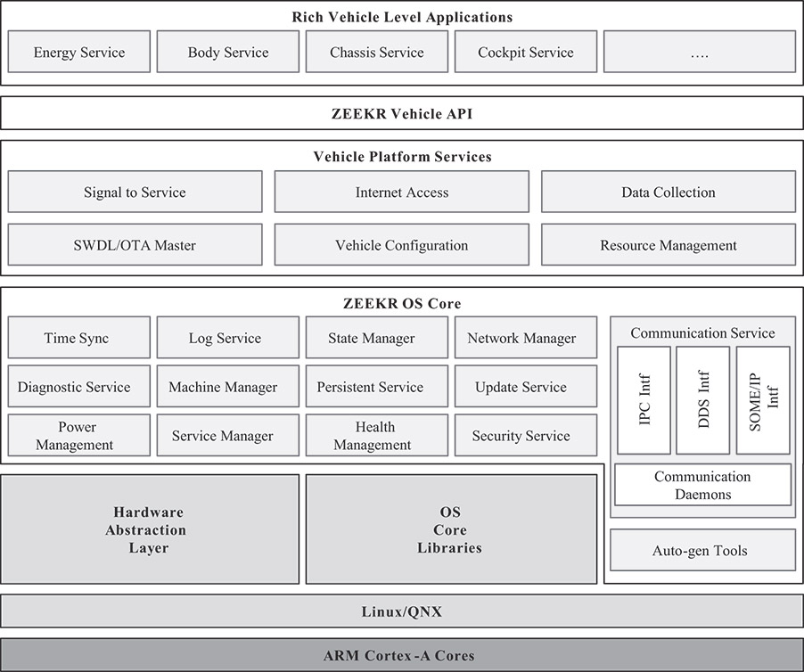The image size is (804, 672).
Task: Click the Energy Service box
Action: (x=79, y=53)
